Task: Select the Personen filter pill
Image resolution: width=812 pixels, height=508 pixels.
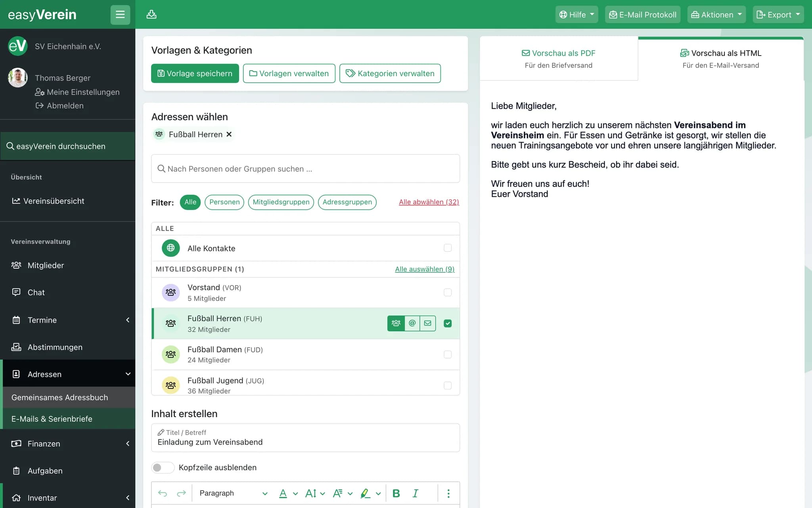Action: pos(224,202)
